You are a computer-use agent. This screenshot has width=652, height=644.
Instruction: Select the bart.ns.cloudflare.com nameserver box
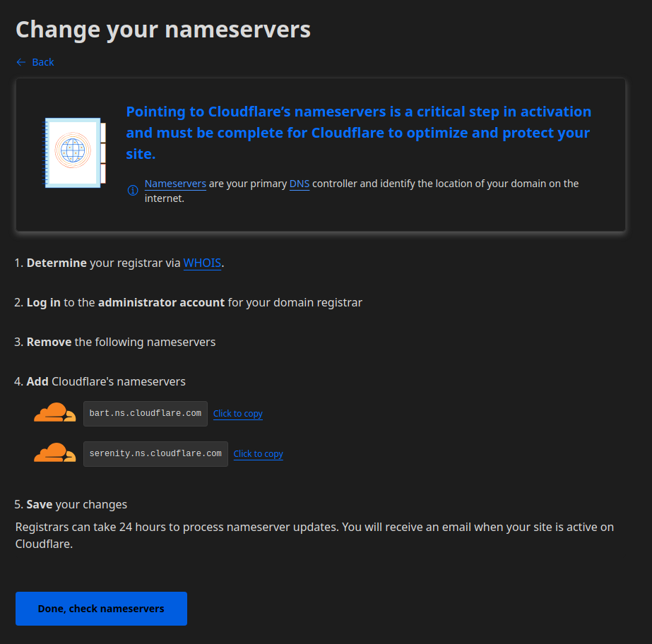146,413
